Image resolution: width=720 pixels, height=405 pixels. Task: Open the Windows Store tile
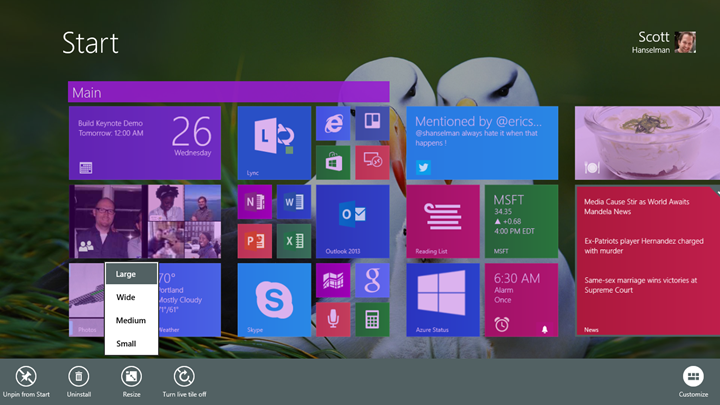coord(333,163)
